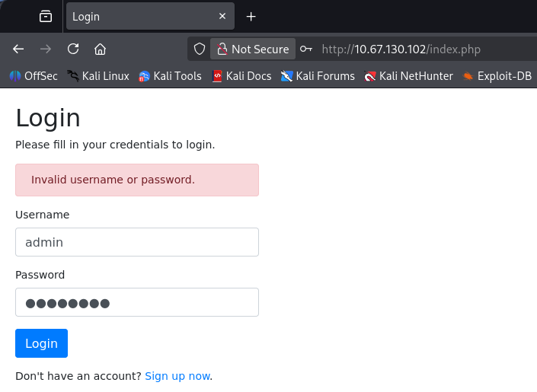Image resolution: width=537 pixels, height=392 pixels.
Task: Open the Kali Forums bookmark
Action: coord(318,75)
